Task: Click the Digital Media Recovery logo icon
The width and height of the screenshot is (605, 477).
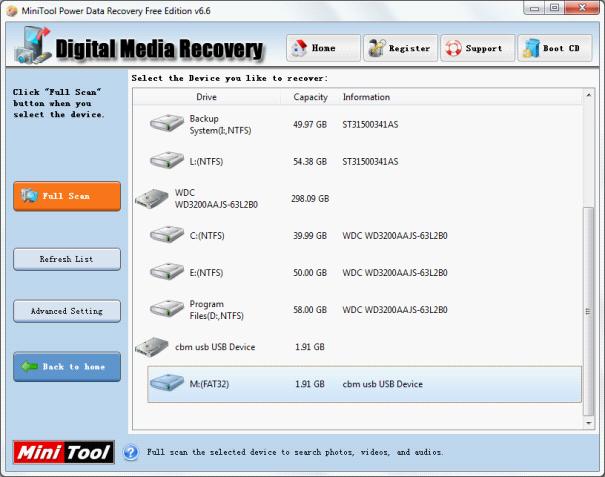Action: coord(33,45)
